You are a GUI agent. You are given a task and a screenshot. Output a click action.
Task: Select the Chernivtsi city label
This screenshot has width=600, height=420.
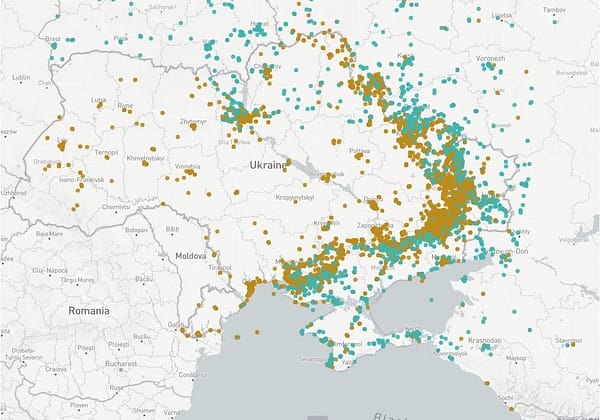pyautogui.click(x=114, y=206)
